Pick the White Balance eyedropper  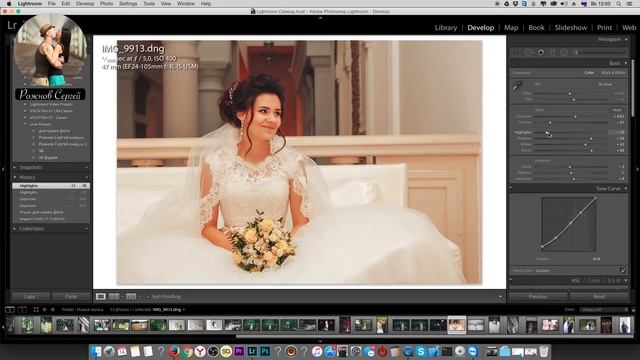517,86
